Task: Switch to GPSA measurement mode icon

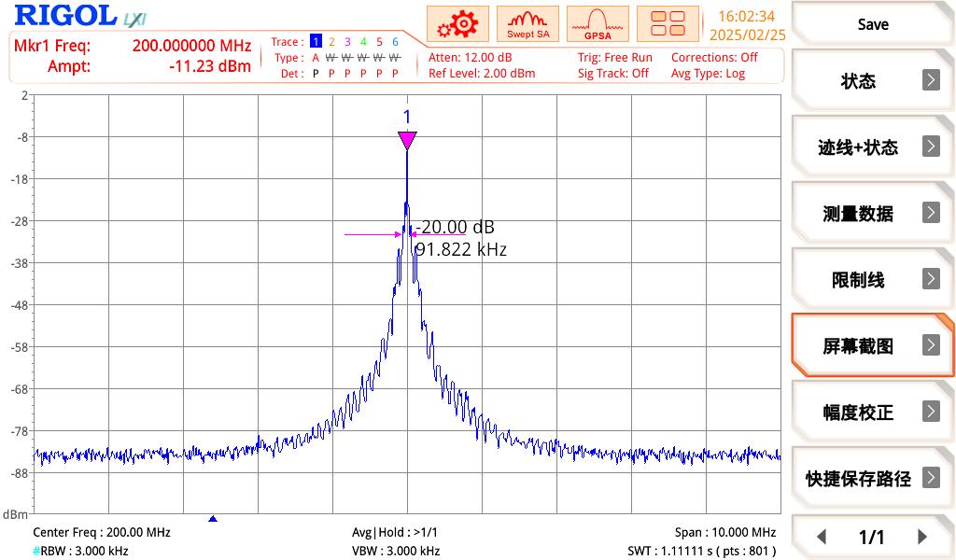Action: (x=597, y=24)
